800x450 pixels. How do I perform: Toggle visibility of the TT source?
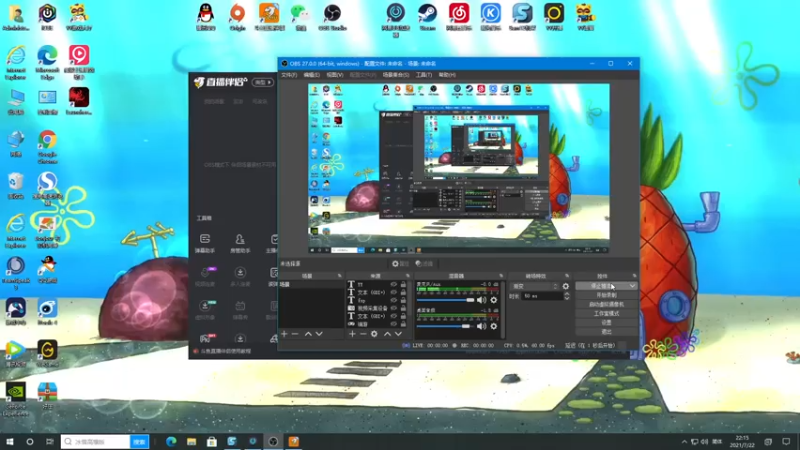pyautogui.click(x=393, y=285)
